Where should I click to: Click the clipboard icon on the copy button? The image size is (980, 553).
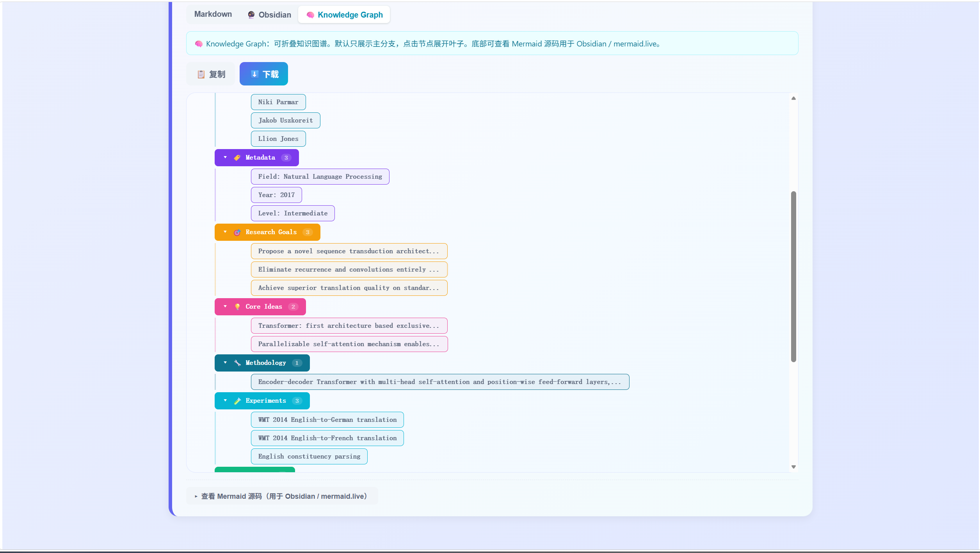click(x=201, y=74)
